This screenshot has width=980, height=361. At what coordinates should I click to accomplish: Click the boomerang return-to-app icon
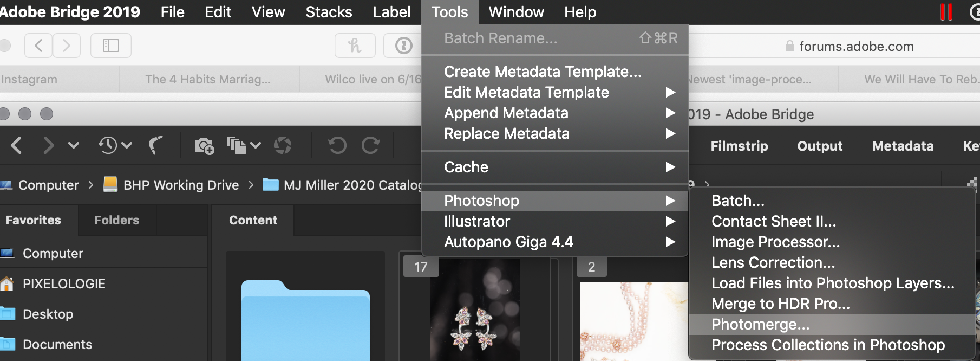pos(156,145)
